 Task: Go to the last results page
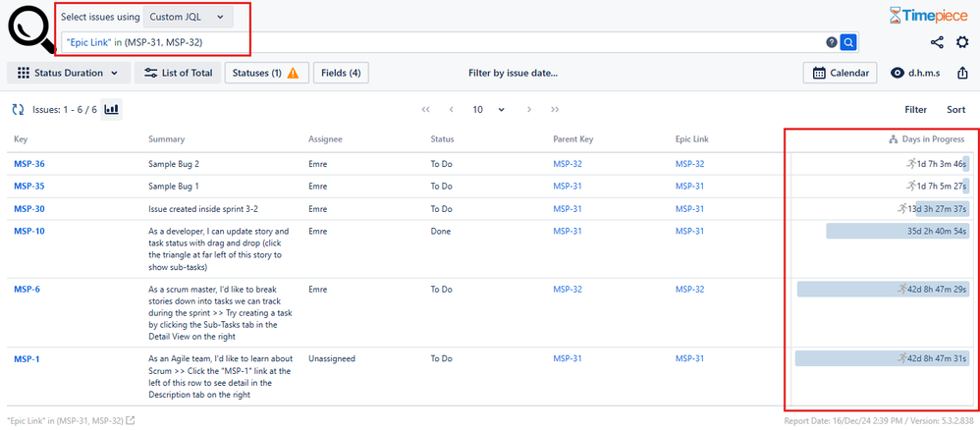tap(555, 109)
